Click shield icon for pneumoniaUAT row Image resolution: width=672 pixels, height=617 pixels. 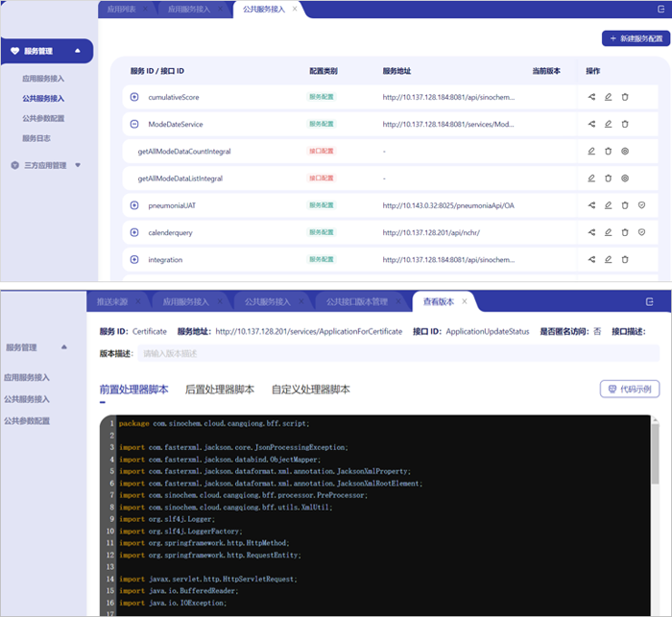click(641, 205)
